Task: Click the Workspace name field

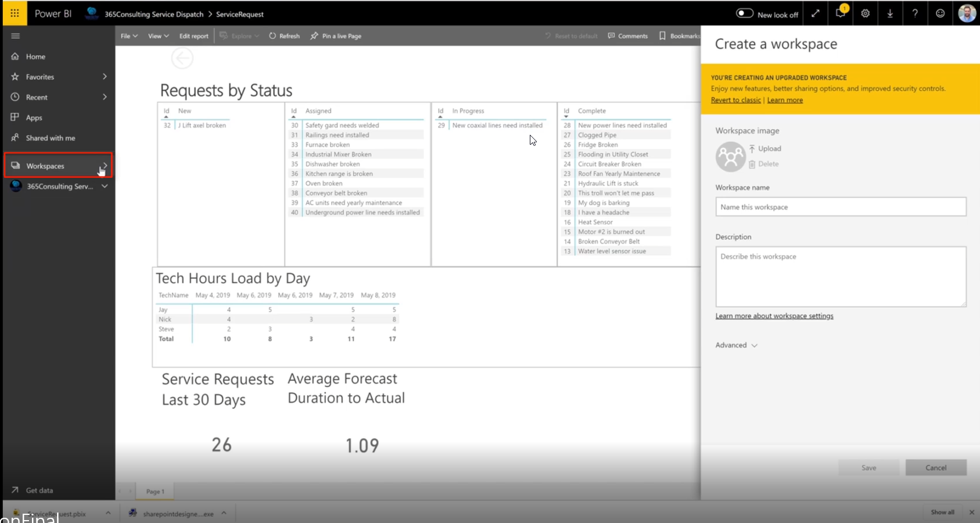Action: (x=841, y=207)
